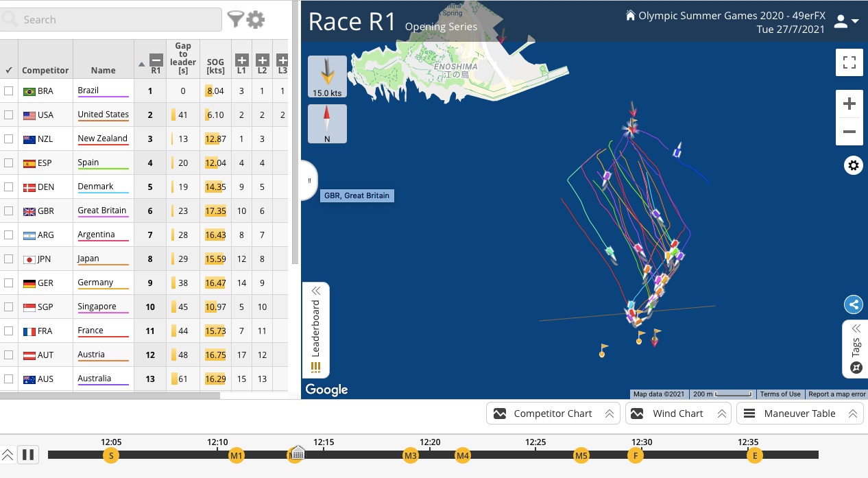
Task: Sort by Name column header
Action: [x=104, y=70]
